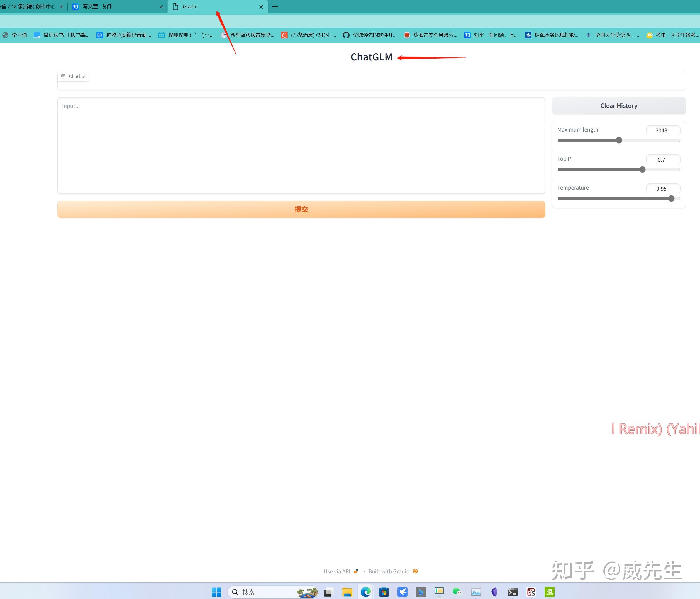
Task: Open the 珠海市安全风险分 bookmark
Action: coord(431,35)
